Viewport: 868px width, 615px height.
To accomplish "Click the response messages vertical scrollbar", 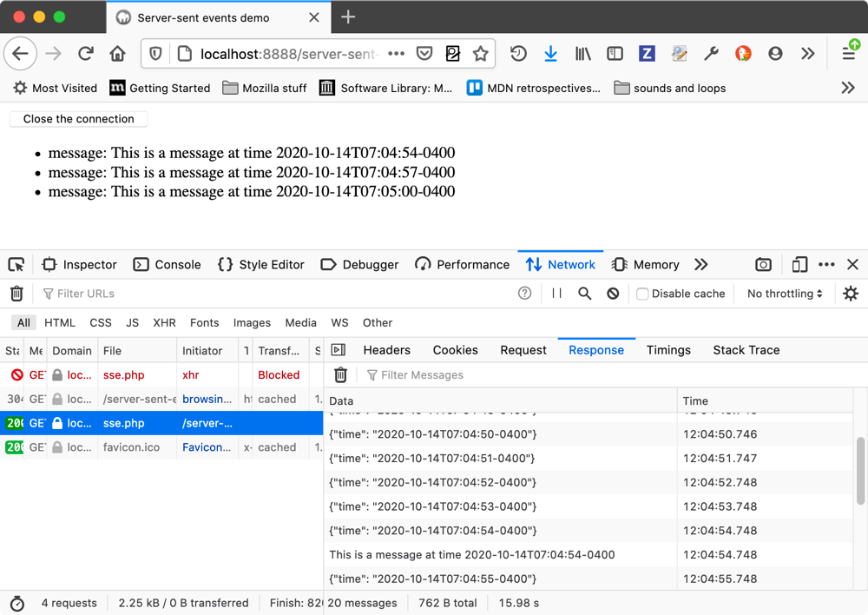I will (x=860, y=471).
